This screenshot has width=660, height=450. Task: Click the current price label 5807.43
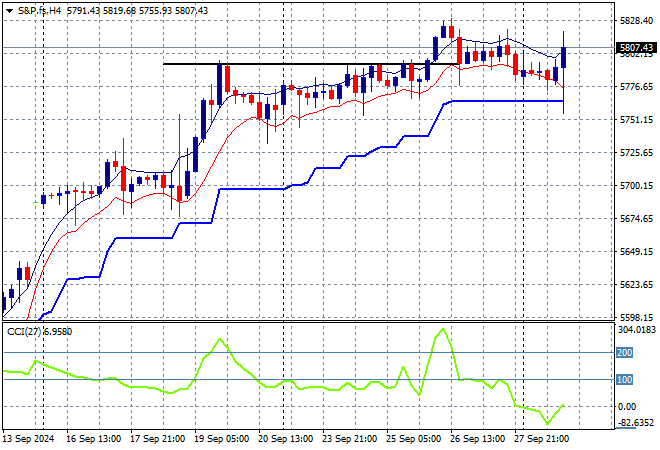coord(636,48)
